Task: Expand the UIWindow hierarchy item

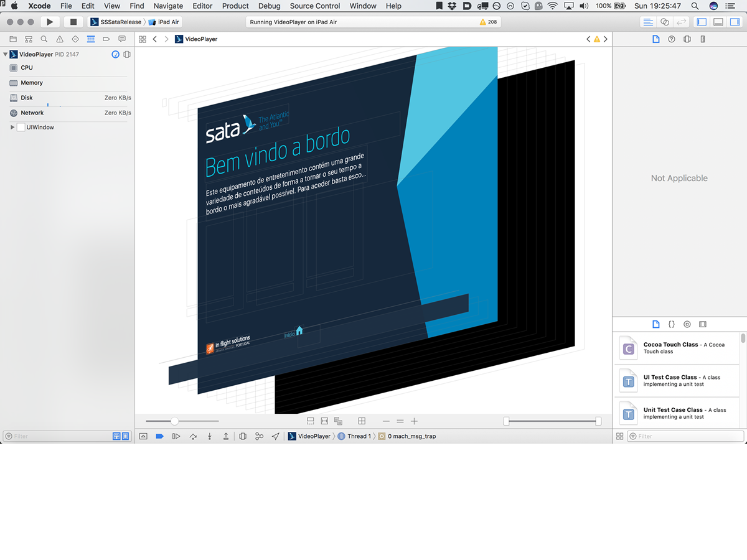Action: [x=12, y=128]
